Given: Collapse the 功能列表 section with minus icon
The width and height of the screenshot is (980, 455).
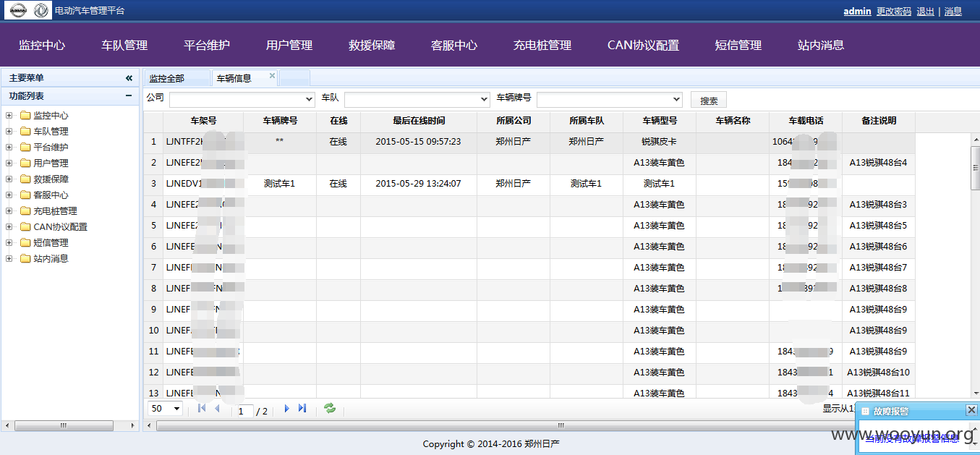Looking at the screenshot, I should (x=129, y=95).
